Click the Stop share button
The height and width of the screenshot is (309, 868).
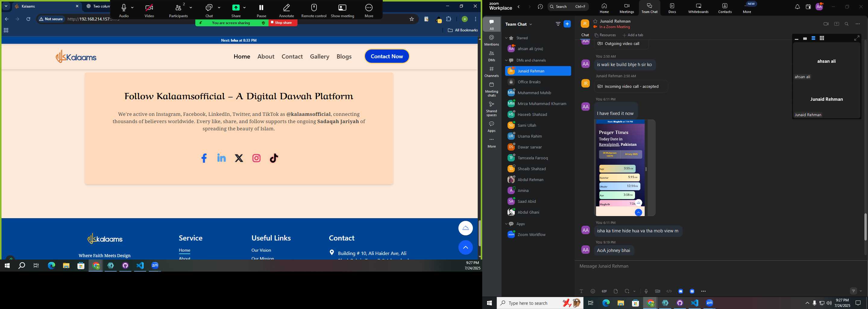[x=283, y=23]
